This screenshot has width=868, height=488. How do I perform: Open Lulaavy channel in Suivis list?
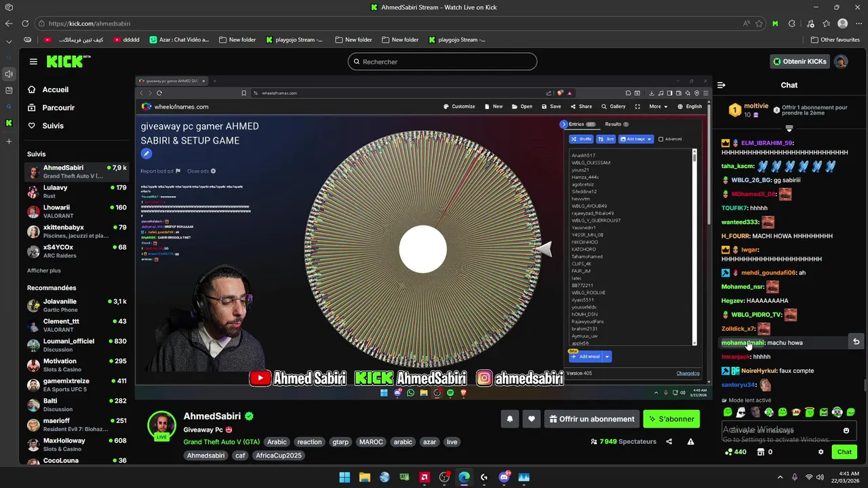coord(77,192)
